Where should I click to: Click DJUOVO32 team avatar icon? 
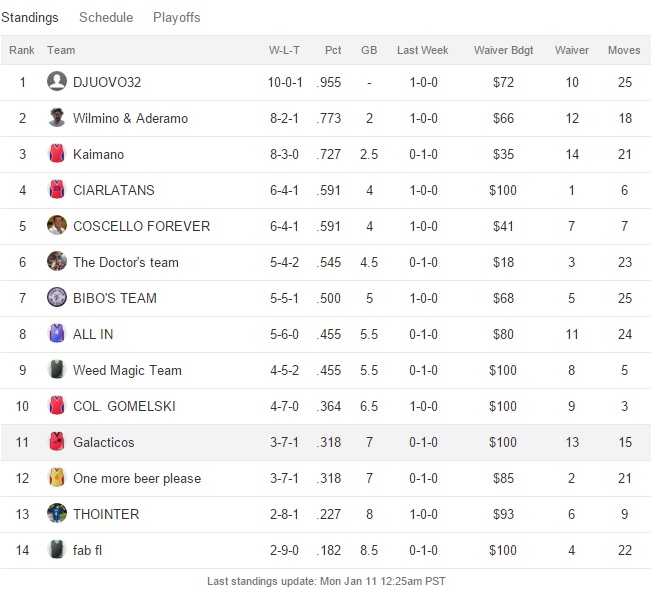tap(57, 82)
